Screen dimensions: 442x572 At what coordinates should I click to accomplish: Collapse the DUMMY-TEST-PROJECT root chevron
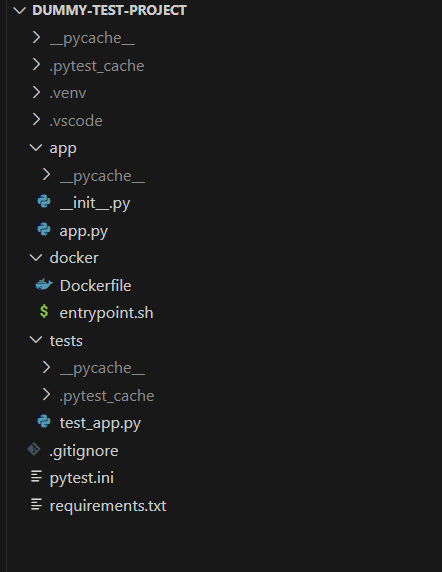pyautogui.click(x=19, y=10)
